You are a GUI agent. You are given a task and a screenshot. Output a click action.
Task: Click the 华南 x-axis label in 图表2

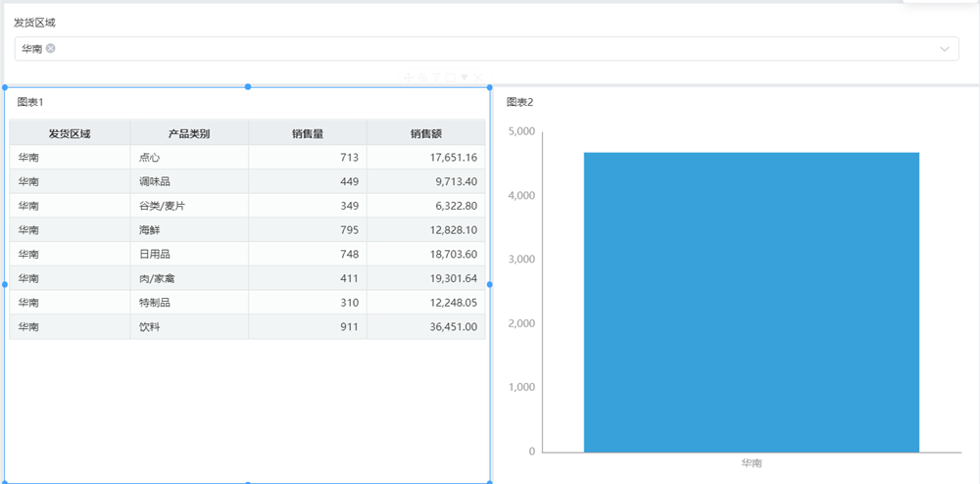(x=752, y=463)
